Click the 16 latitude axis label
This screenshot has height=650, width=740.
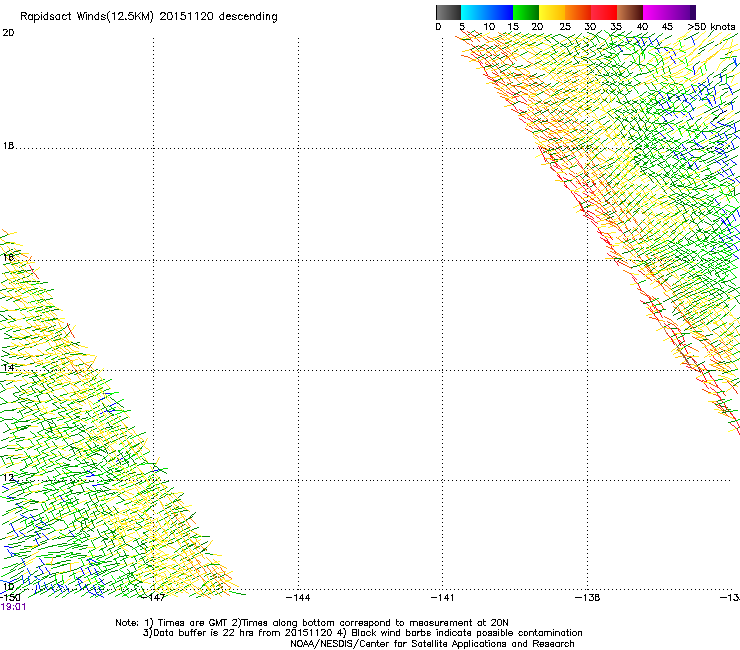[8, 257]
